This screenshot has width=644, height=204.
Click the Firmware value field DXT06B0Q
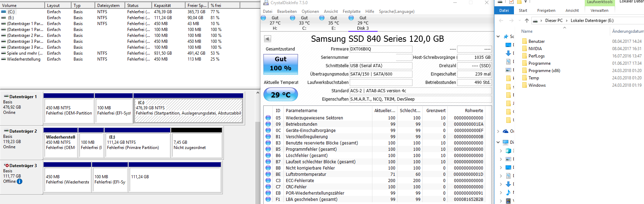pyautogui.click(x=381, y=49)
